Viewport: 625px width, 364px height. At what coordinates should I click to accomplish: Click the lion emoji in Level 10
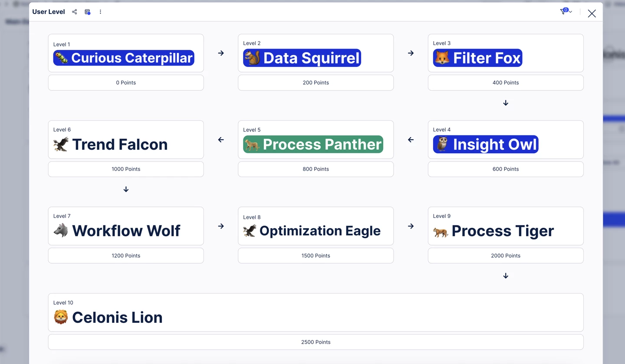[61, 318]
